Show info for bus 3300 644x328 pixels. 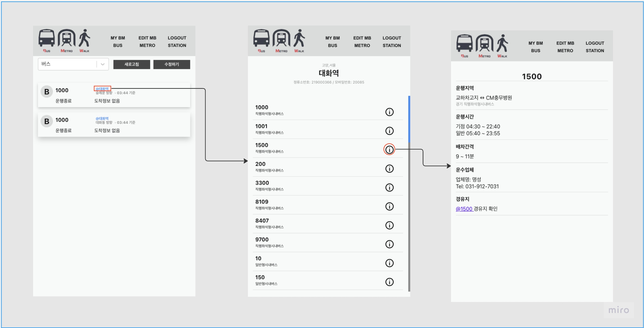(x=389, y=187)
